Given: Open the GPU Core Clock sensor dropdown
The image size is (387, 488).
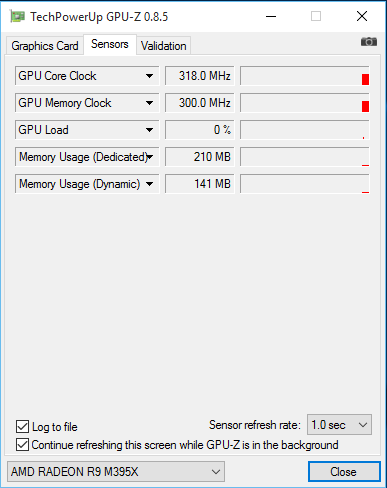Looking at the screenshot, I should [149, 76].
